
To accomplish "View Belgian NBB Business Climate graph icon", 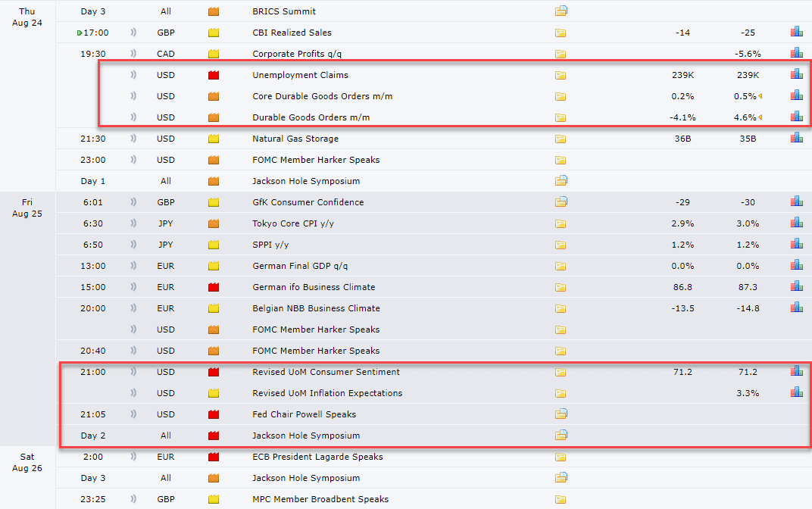I will pyautogui.click(x=795, y=308).
